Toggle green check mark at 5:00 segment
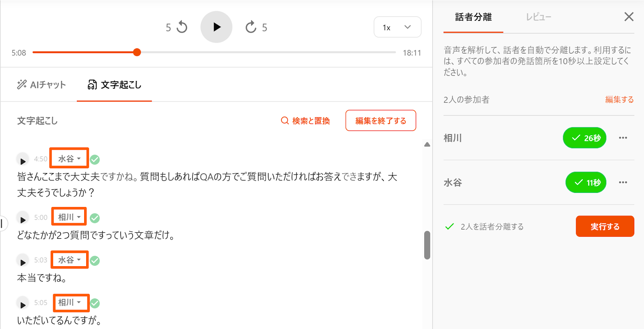644x329 pixels. coord(95,218)
